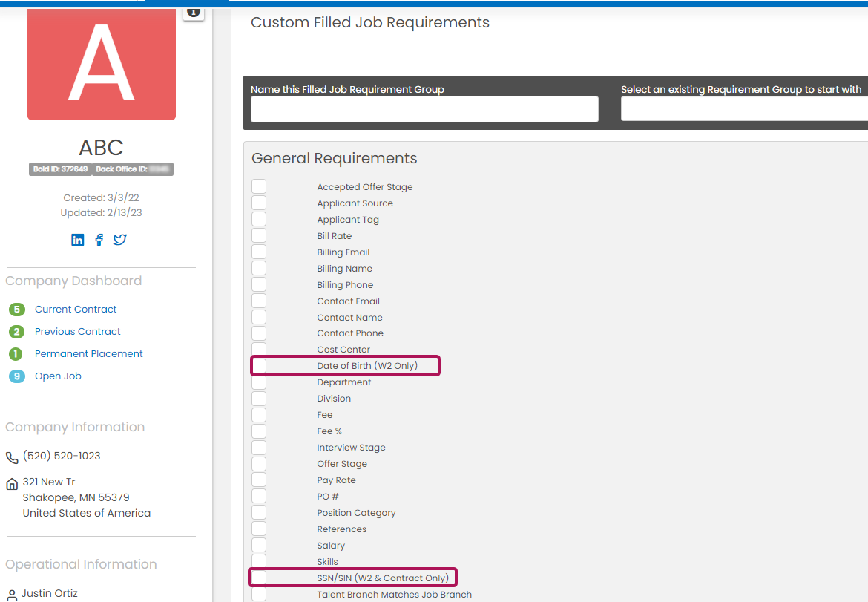Enable the Date of Birth (W2 Only) checkbox
This screenshot has width=868, height=602.
tap(259, 366)
